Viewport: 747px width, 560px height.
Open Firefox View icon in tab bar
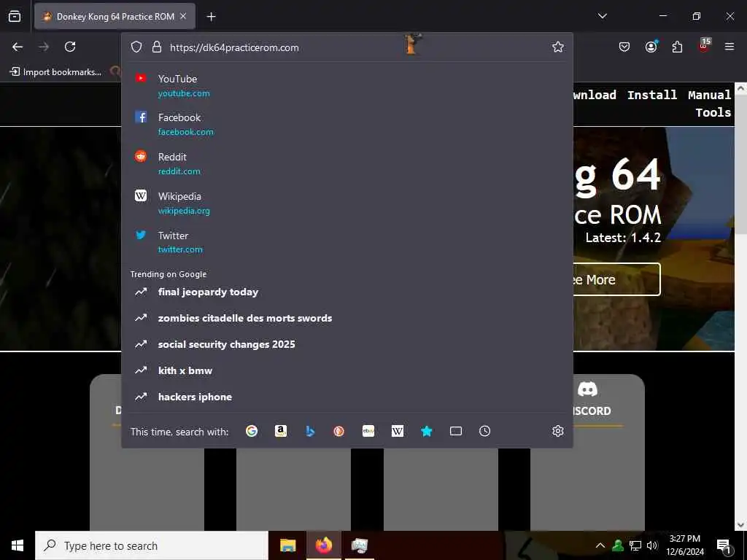(15, 16)
